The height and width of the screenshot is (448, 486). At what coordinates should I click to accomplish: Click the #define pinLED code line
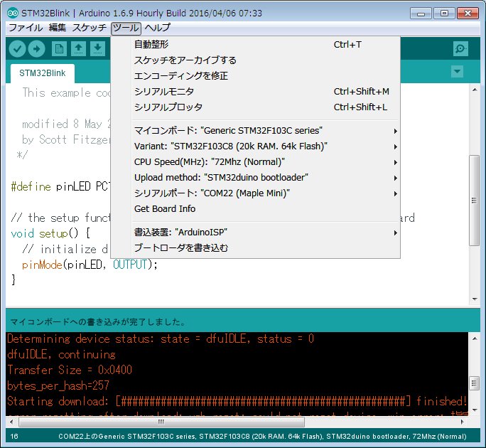pos(60,186)
